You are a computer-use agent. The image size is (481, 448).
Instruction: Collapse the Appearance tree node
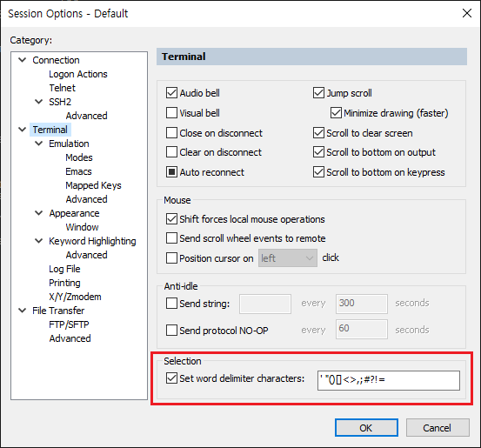pos(38,213)
